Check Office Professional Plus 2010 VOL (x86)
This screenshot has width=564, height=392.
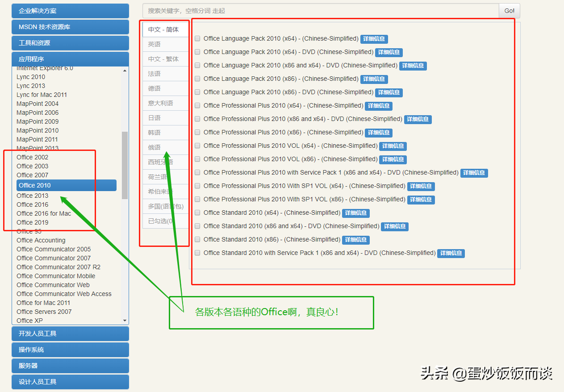click(x=197, y=159)
